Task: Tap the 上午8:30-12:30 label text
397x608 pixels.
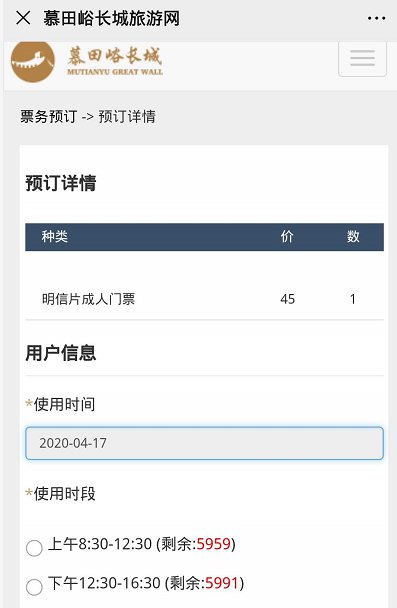Action: [100, 544]
